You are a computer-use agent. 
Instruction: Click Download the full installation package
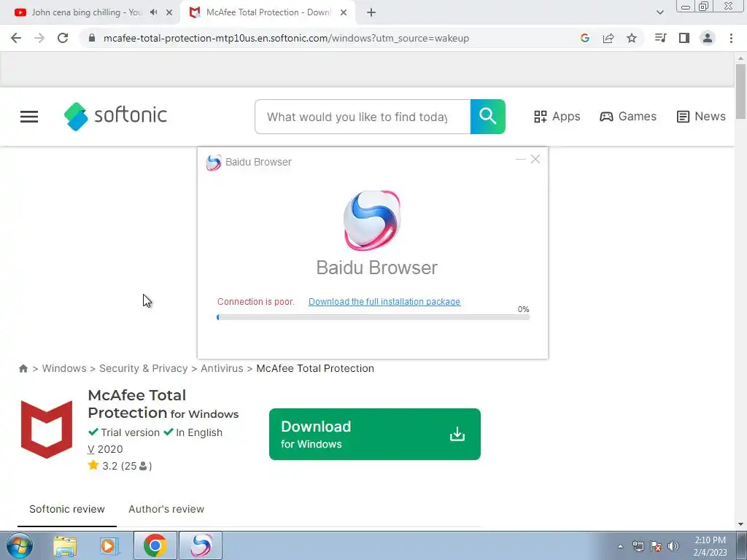(x=384, y=301)
